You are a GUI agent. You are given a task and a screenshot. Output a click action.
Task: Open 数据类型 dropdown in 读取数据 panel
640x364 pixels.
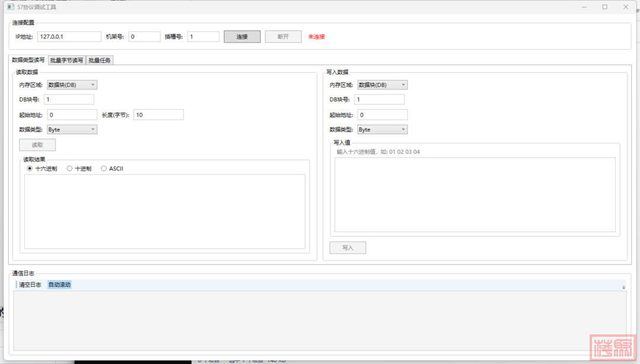click(x=72, y=129)
